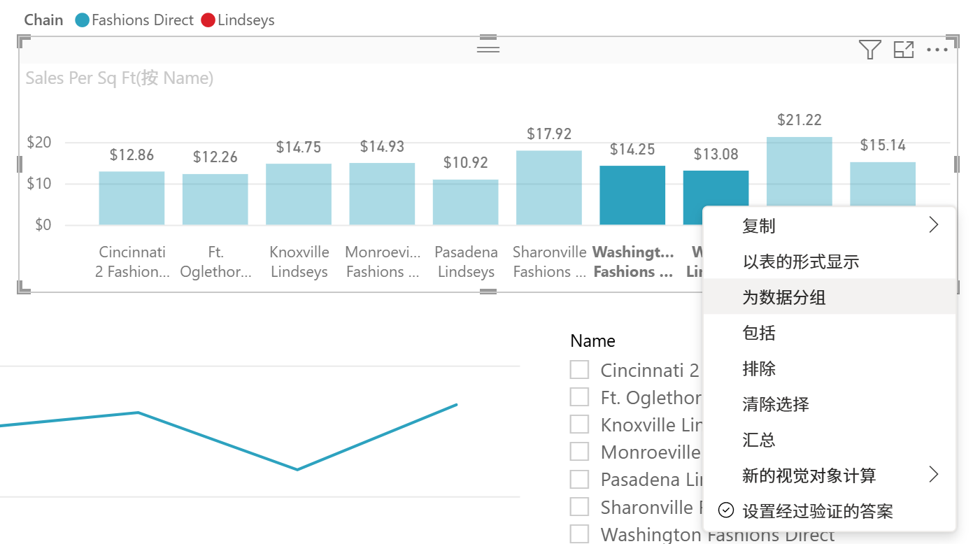The height and width of the screenshot is (544, 980).
Task: Select the Ft. Oglethorpe $12.26 bar
Action: tap(215, 199)
